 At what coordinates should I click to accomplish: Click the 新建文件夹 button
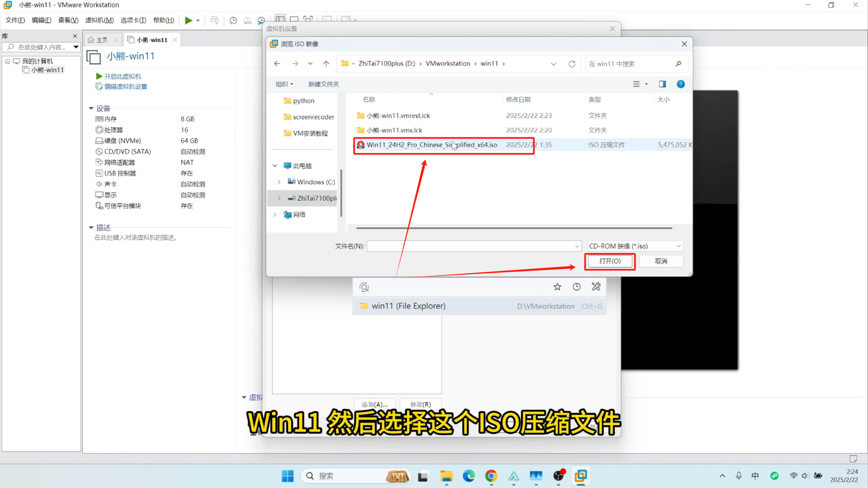[x=323, y=84]
